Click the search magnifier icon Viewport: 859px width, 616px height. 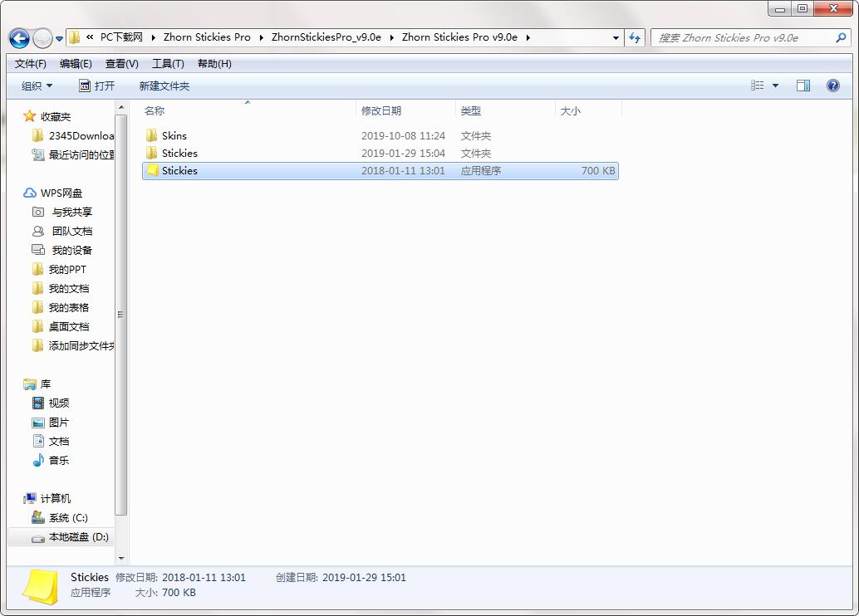coord(841,38)
